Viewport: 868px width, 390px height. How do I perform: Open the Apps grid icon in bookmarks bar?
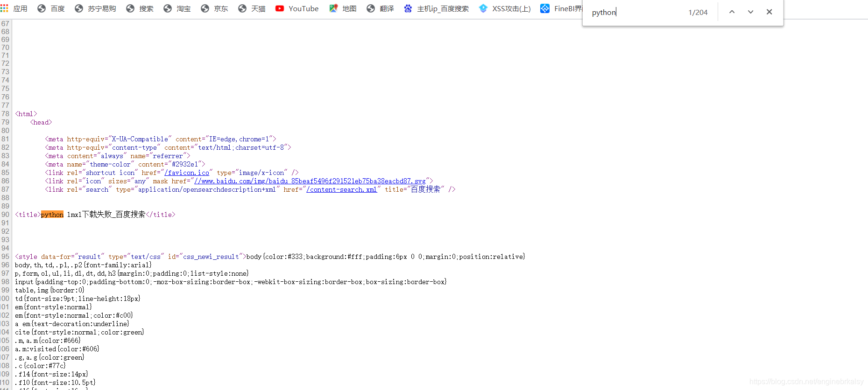pos(4,8)
